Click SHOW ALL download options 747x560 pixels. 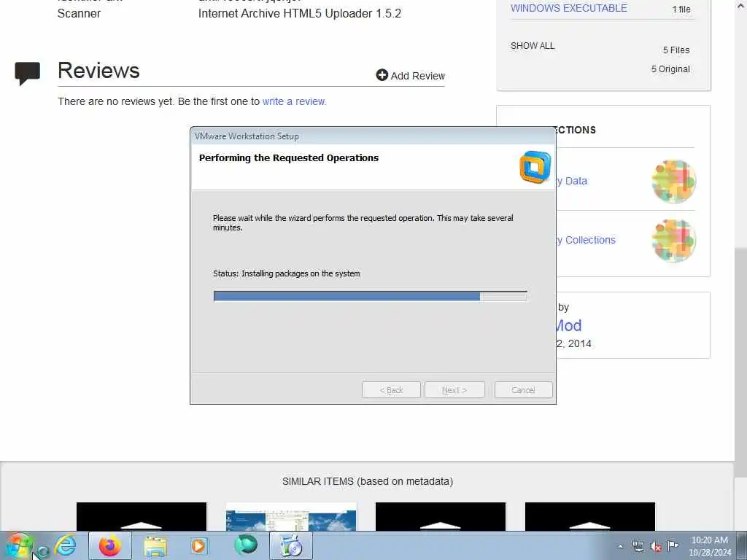point(532,46)
